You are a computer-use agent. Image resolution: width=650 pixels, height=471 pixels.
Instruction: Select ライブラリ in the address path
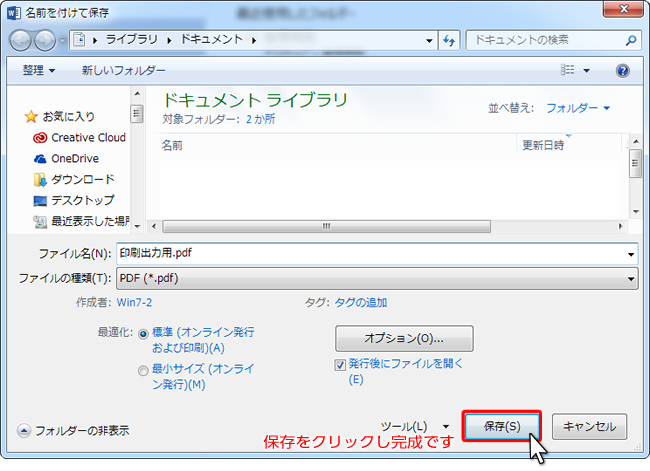[x=132, y=40]
